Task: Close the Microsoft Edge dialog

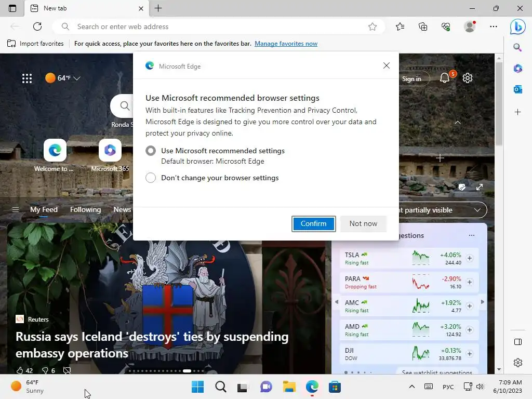Action: (x=386, y=65)
